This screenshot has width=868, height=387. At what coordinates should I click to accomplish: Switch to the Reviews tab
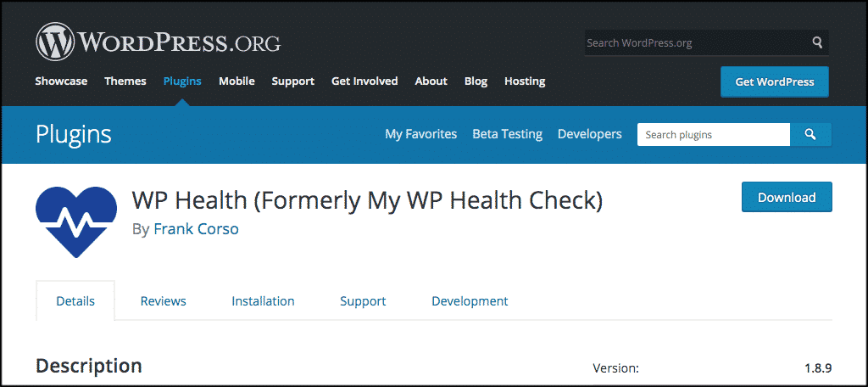tap(164, 301)
